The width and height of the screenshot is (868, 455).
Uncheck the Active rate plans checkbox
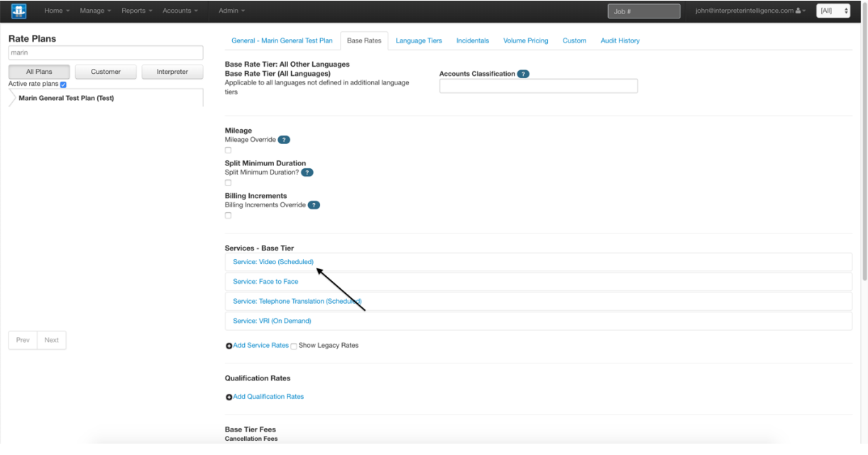62,84
